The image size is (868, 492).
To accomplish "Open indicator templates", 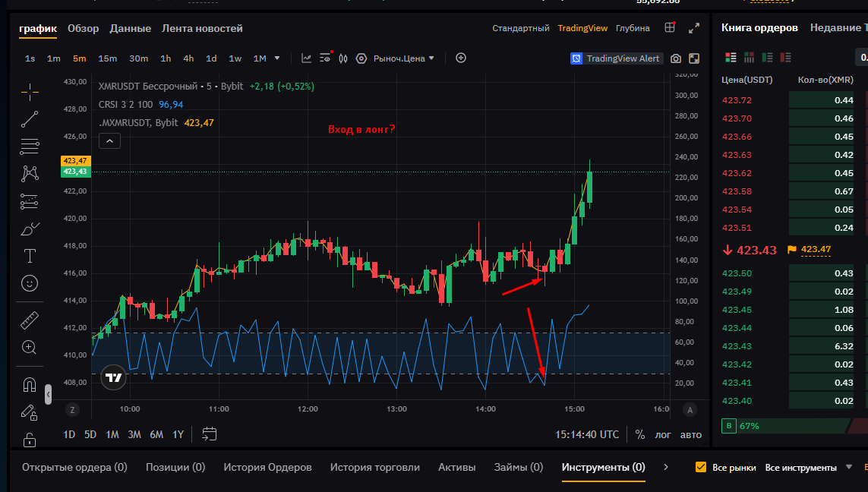I will coord(325,58).
